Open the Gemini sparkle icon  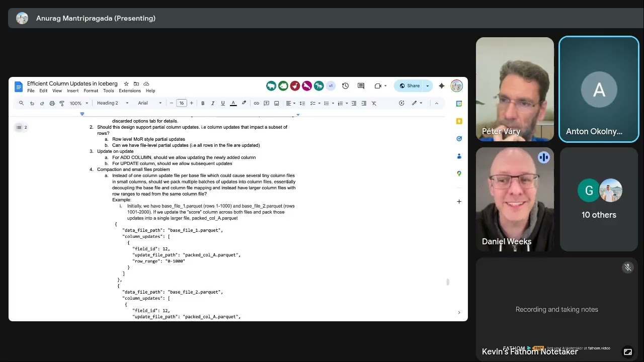click(x=442, y=86)
